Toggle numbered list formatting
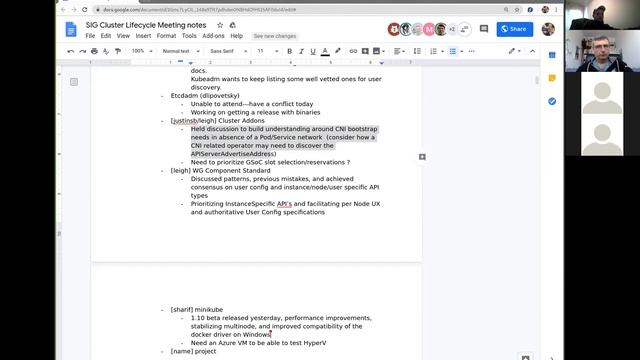 tap(433, 51)
